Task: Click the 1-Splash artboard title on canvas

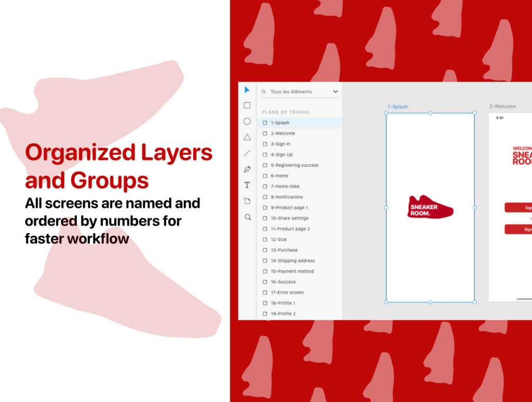Action: [x=397, y=106]
